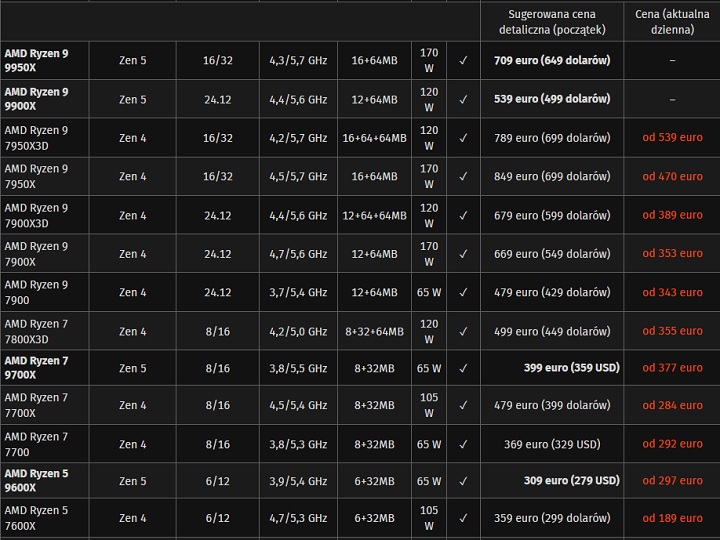Open the 'od 539 euro' price link
The height and width of the screenshot is (540, 720).
click(x=672, y=138)
